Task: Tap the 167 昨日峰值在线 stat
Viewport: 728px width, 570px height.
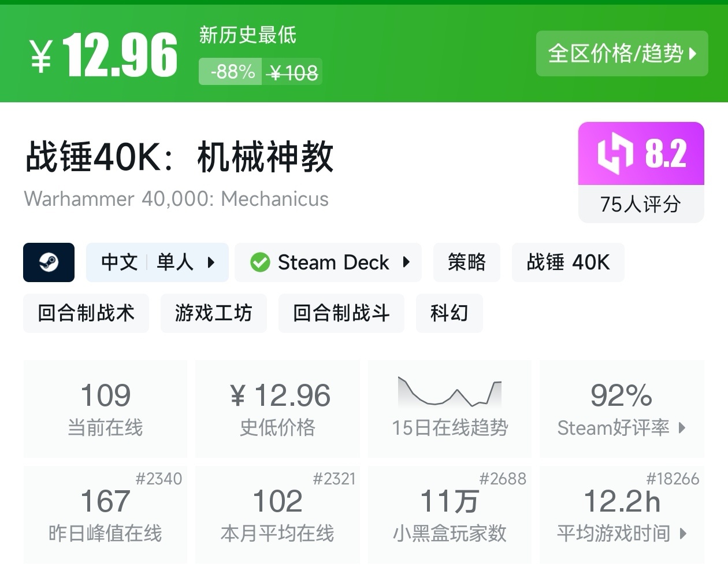Action: coord(105,515)
